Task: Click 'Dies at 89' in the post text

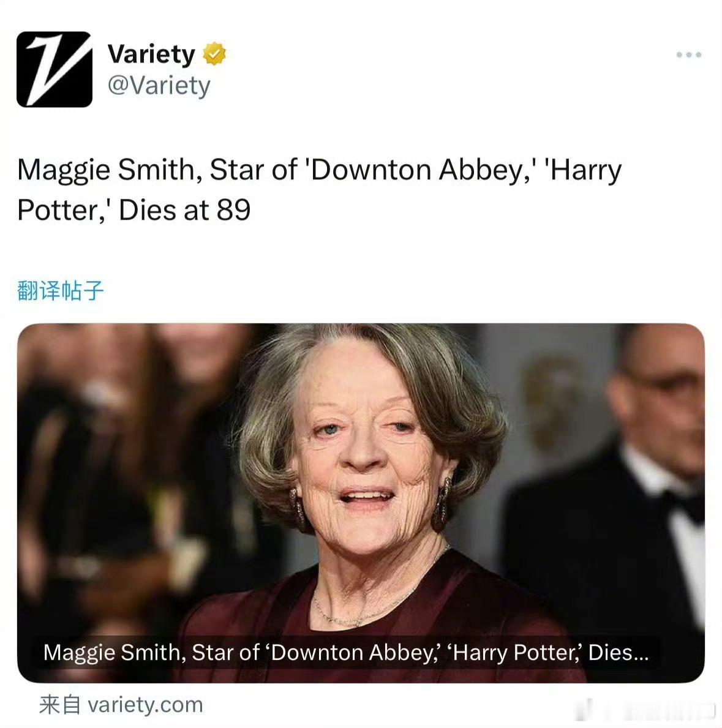Action: [185, 210]
